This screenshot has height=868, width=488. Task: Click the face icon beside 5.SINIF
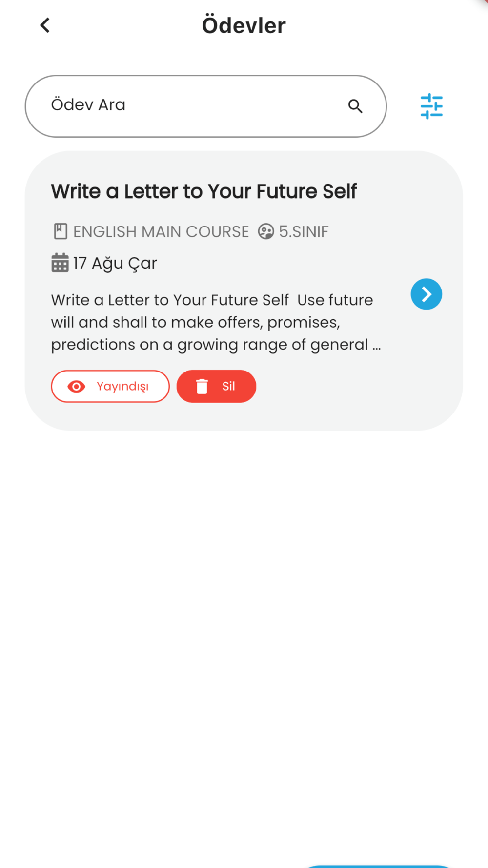[266, 231]
